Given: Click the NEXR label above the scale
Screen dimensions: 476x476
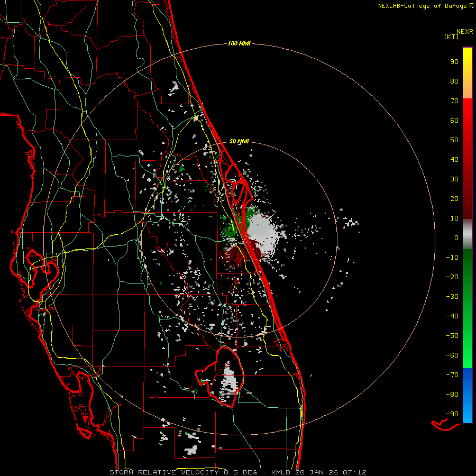Looking at the screenshot, I should pyautogui.click(x=465, y=32).
